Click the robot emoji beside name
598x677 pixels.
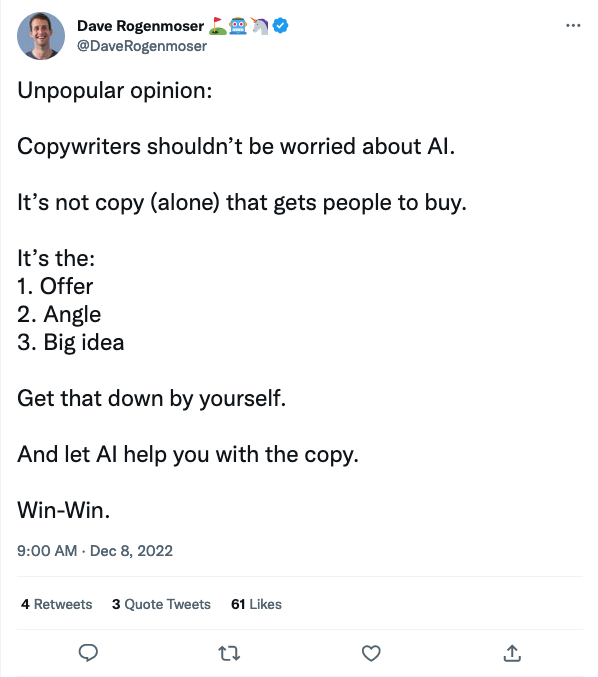pos(238,26)
